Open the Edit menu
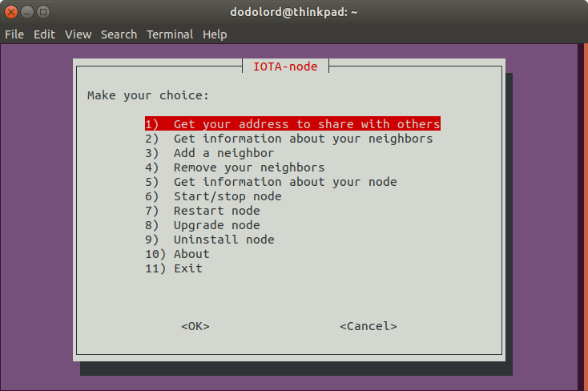588x391 pixels. point(44,34)
